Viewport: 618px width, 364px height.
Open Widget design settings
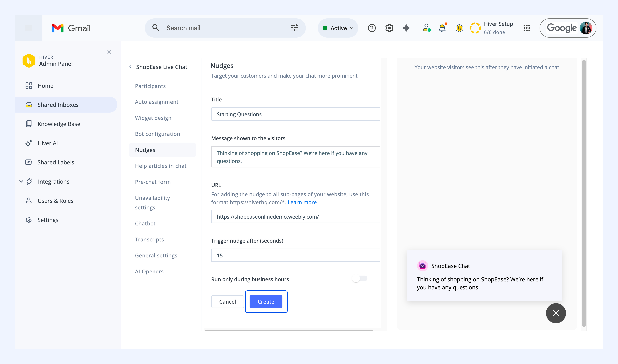coord(153,118)
